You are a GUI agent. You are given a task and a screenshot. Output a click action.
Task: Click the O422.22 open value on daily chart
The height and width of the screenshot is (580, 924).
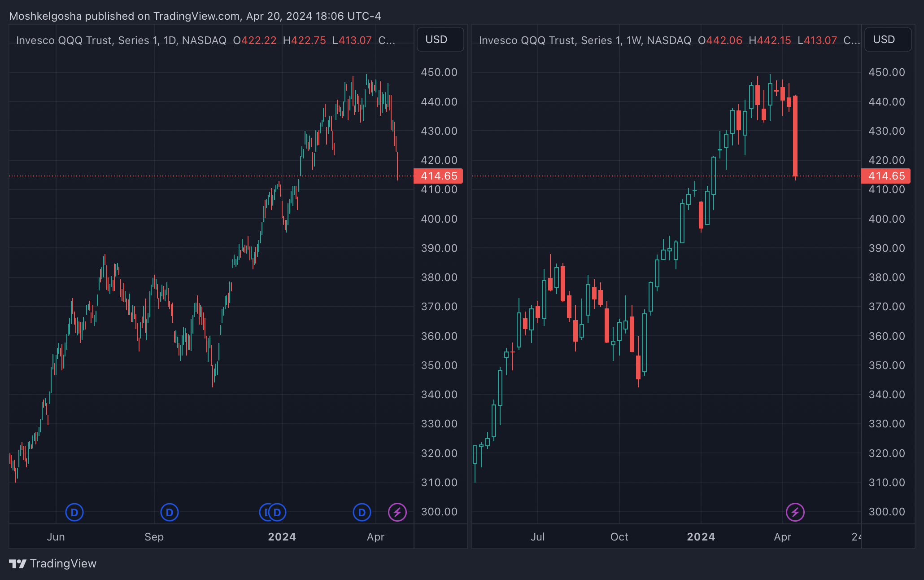coord(255,40)
